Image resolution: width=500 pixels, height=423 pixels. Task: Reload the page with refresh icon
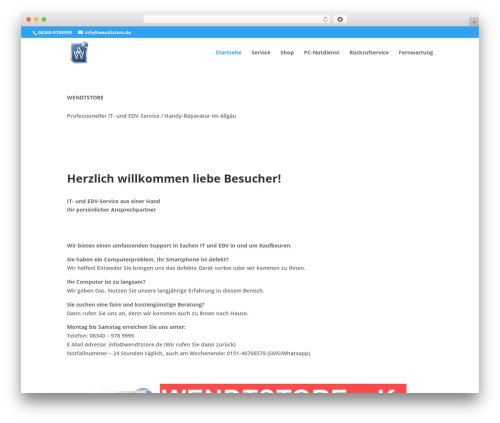[x=325, y=20]
